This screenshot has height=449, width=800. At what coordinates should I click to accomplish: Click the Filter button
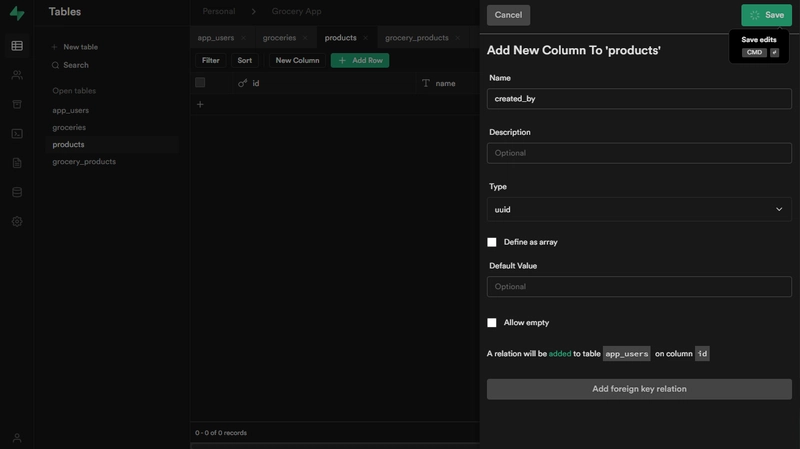[x=210, y=60]
